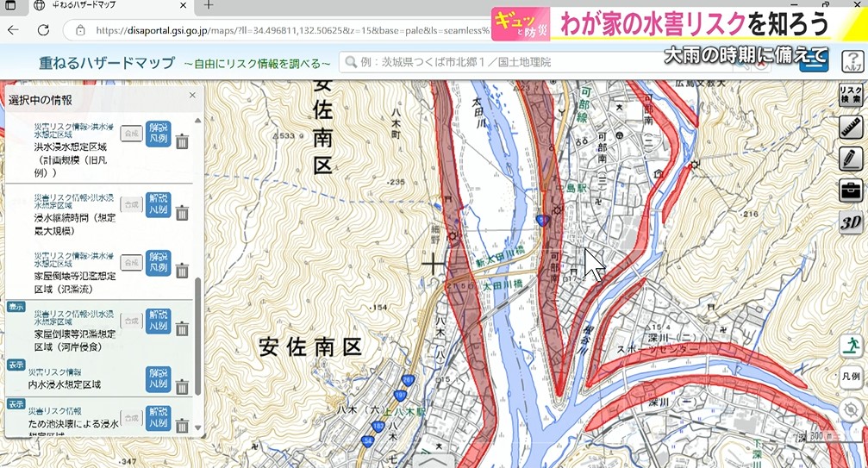The width and height of the screenshot is (868, 468).
Task: Open 解説凡例 for 内水浸水想定区域
Action: 159,379
